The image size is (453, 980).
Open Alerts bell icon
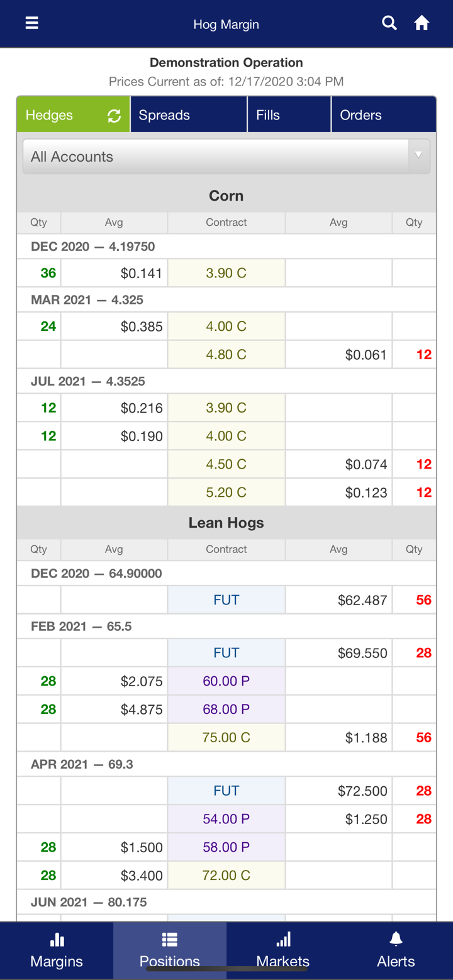[x=396, y=940]
